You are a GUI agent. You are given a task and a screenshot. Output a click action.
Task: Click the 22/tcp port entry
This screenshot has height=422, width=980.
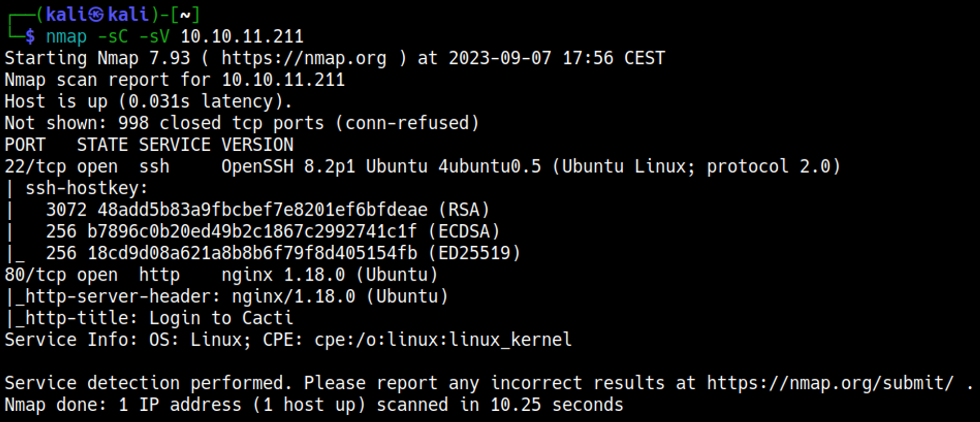tap(35, 166)
